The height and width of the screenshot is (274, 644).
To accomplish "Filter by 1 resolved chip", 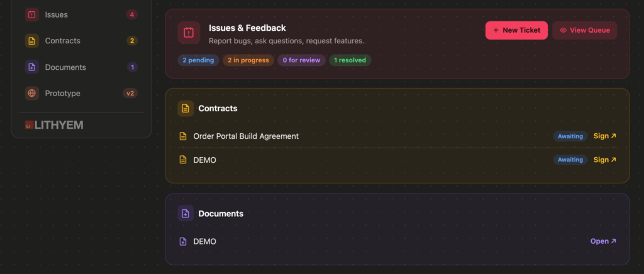I will pos(350,60).
